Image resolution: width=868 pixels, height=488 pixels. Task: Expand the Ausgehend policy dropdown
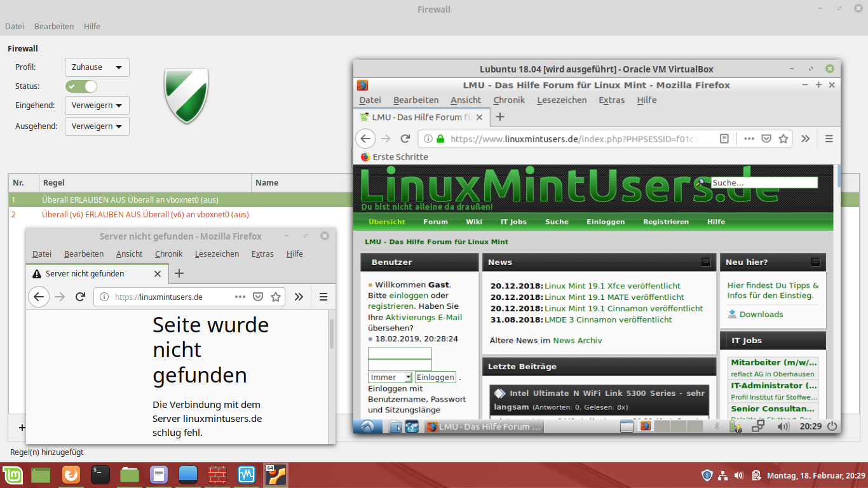97,126
